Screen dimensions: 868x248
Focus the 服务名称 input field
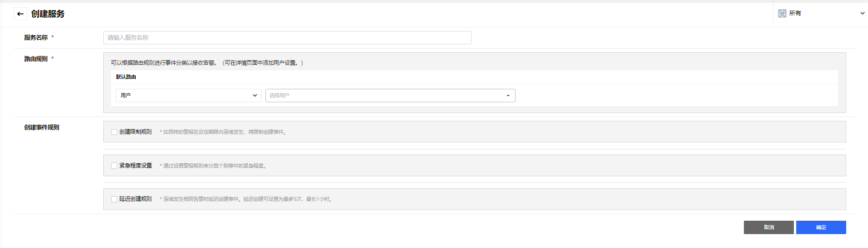pyautogui.click(x=287, y=38)
